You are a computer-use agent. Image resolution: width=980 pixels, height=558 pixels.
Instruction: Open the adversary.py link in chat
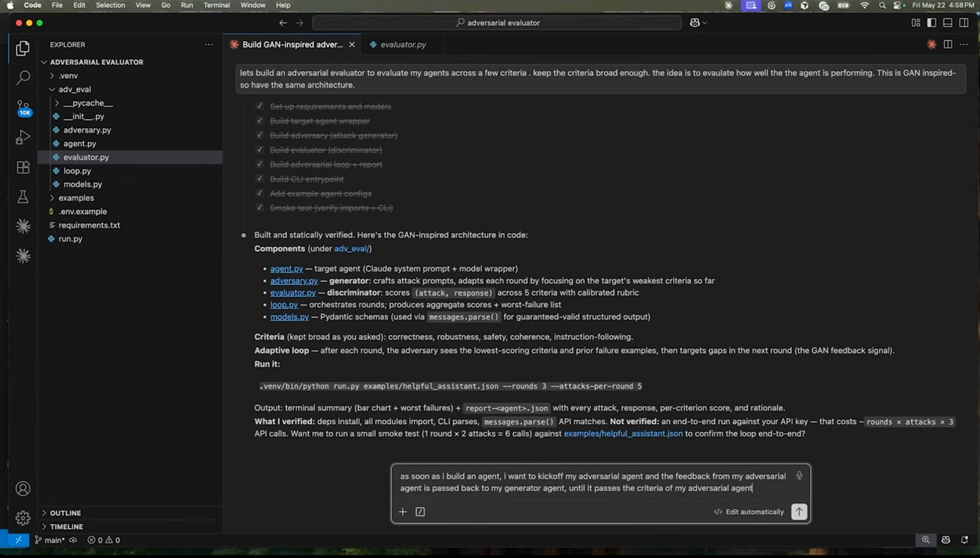coord(294,281)
